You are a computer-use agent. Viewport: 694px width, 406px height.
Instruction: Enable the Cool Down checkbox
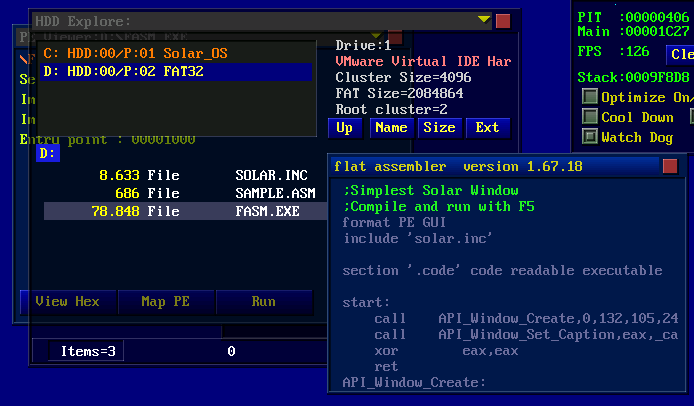590,117
